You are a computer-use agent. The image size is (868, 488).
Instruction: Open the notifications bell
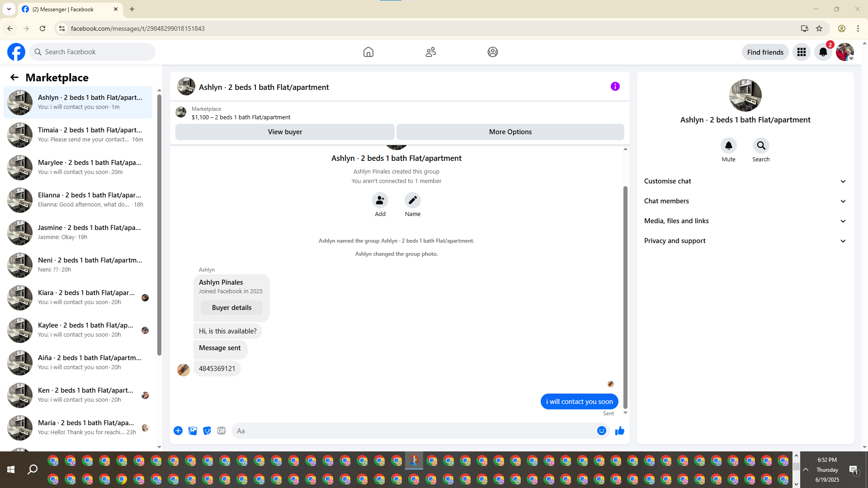[x=823, y=52]
